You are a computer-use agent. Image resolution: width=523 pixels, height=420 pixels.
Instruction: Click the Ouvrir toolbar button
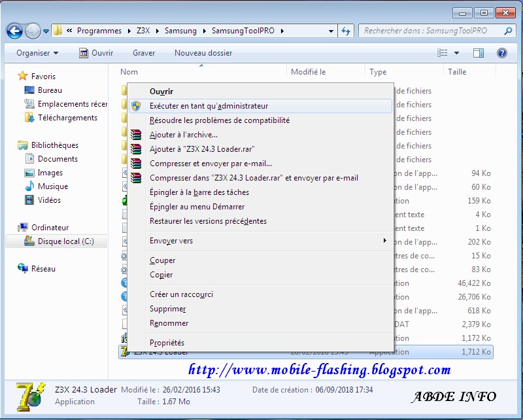click(96, 53)
